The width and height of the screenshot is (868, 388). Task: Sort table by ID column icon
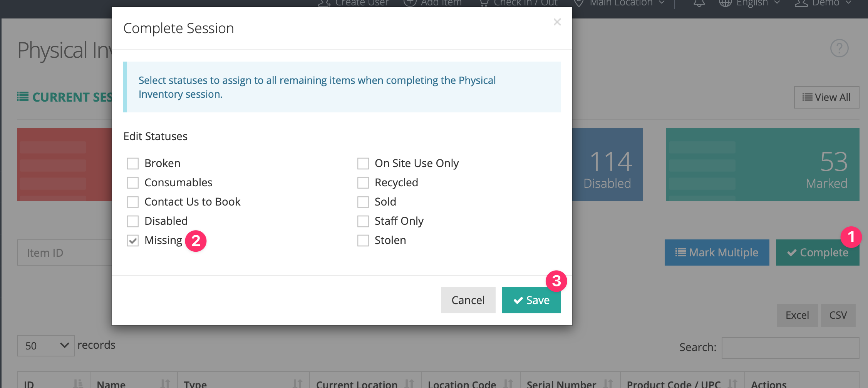coord(78,383)
